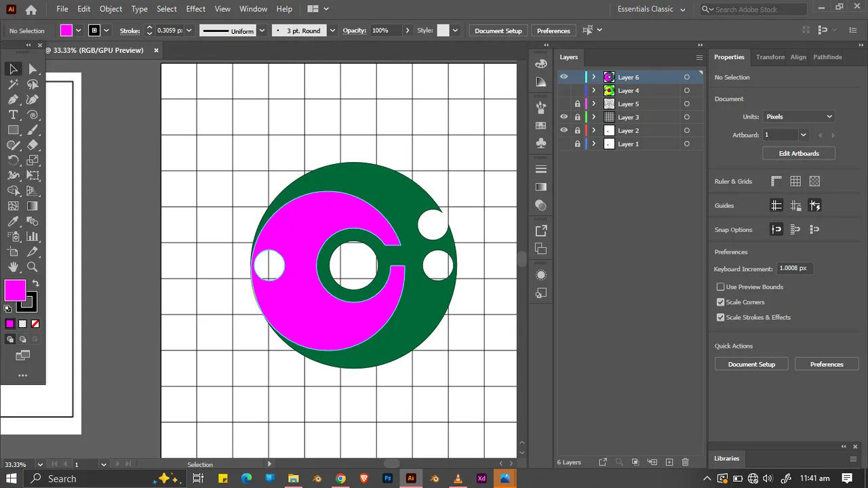The image size is (868, 488).
Task: Unlock Layer 5 lock icon
Action: (577, 104)
